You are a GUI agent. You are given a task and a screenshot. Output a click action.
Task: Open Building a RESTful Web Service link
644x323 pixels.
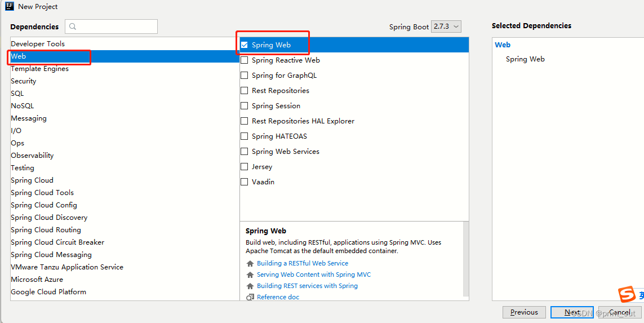(x=303, y=263)
